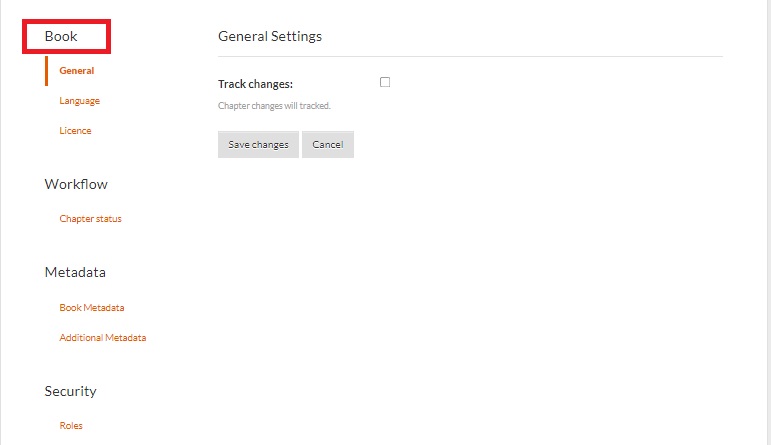The height and width of the screenshot is (445, 771).
Task: Open the General settings section
Action: pyautogui.click(x=76, y=71)
